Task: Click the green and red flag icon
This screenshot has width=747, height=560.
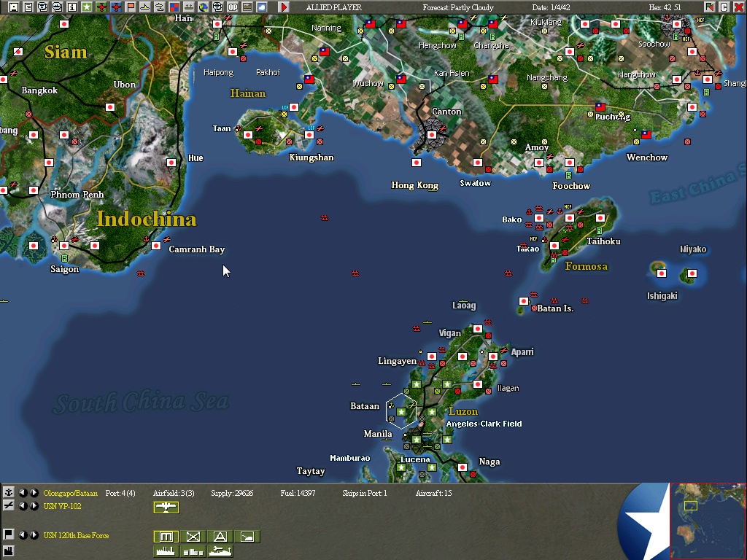Action: coord(709,7)
